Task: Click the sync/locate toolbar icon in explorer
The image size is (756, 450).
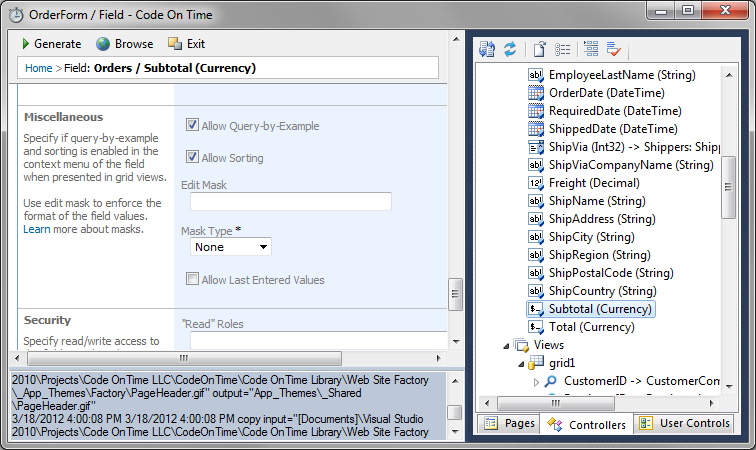Action: point(487,49)
